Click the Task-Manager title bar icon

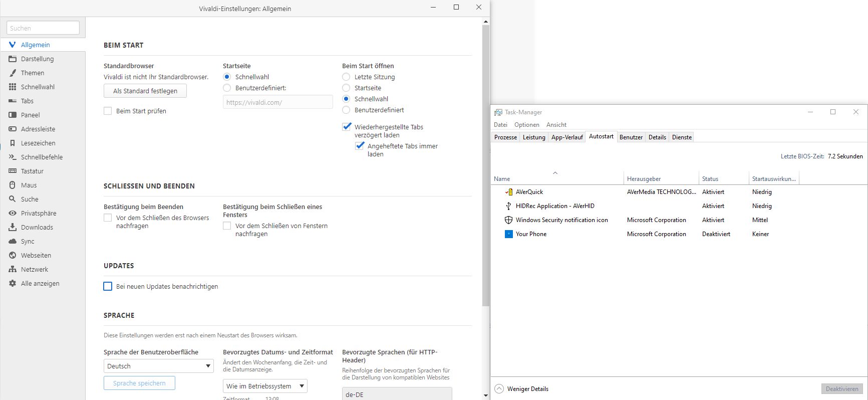click(498, 112)
